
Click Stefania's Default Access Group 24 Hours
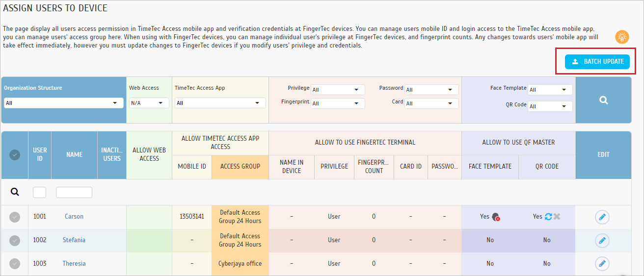(240, 240)
